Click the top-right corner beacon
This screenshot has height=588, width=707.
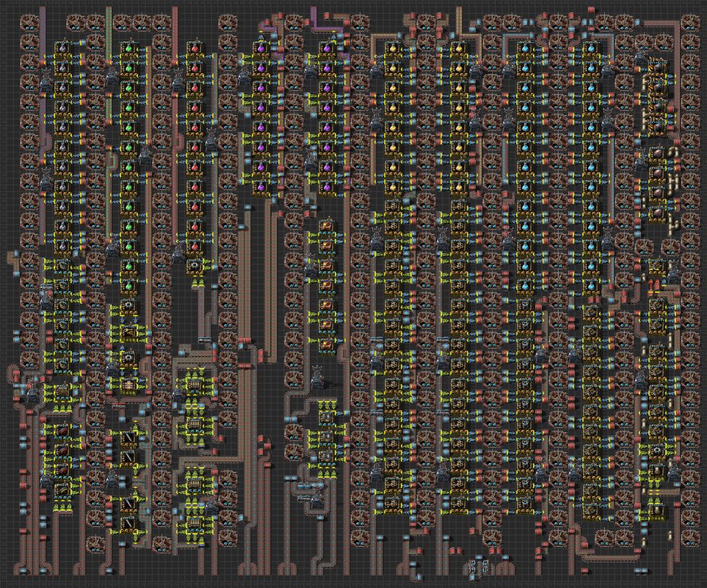point(690,21)
